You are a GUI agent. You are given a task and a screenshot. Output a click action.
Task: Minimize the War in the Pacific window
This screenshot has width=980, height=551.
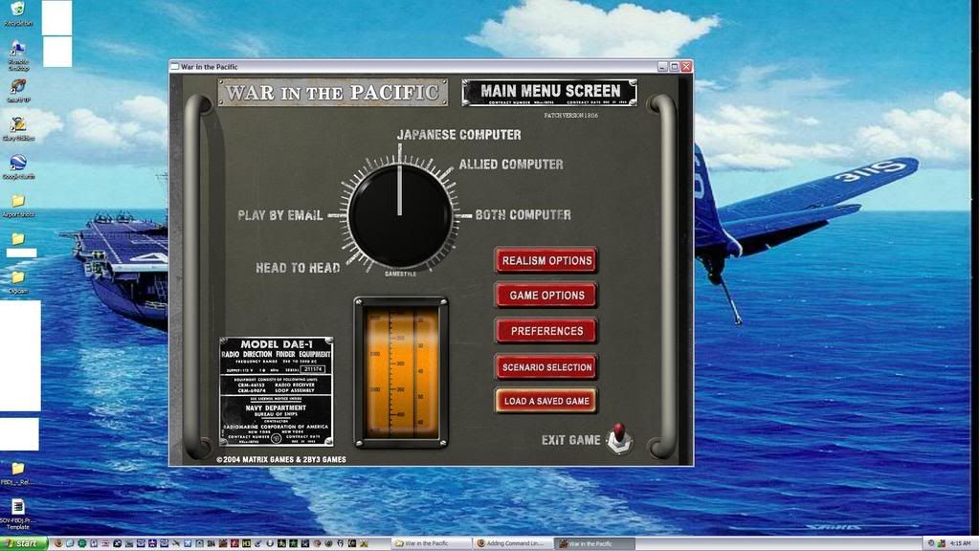662,67
